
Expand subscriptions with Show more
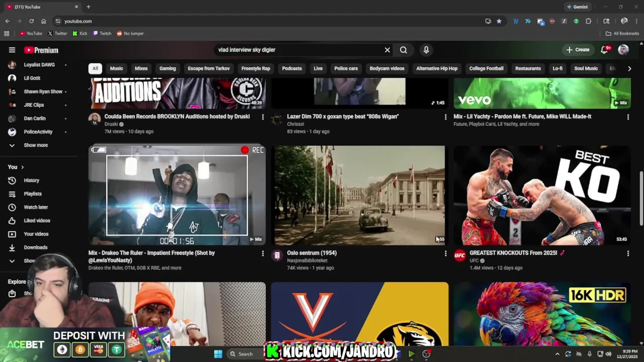tap(36, 145)
